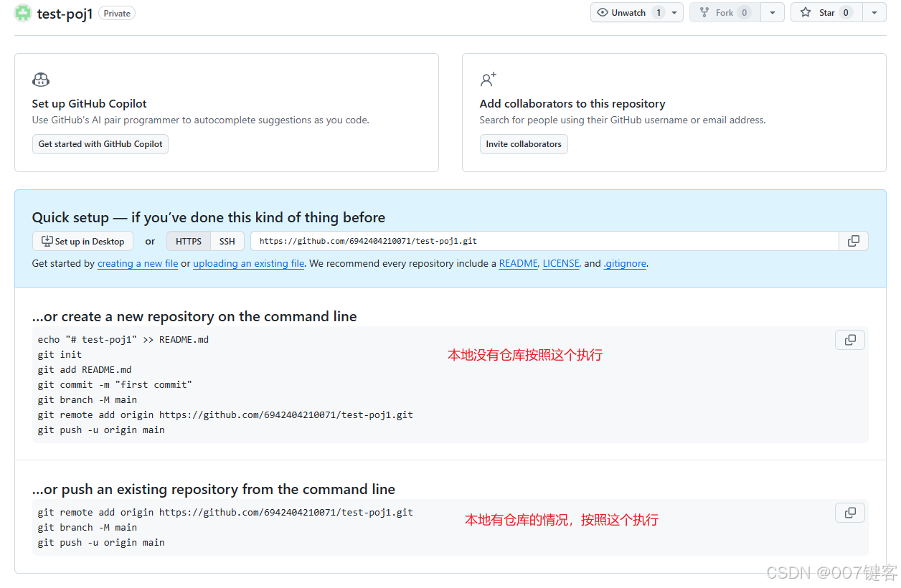Click Add collaborators to this repository heading

point(572,104)
